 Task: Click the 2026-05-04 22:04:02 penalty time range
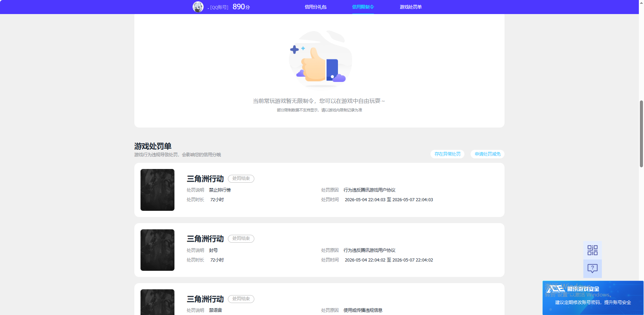pyautogui.click(x=389, y=260)
